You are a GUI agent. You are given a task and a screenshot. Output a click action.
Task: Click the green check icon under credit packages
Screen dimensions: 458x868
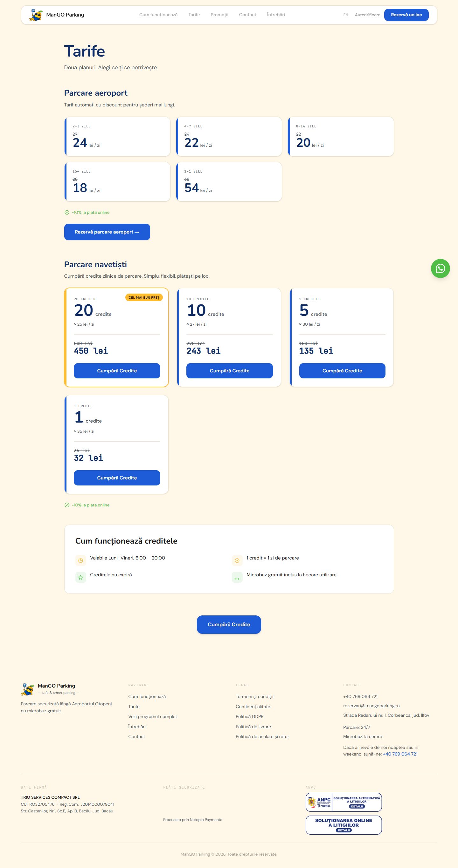[67, 505]
